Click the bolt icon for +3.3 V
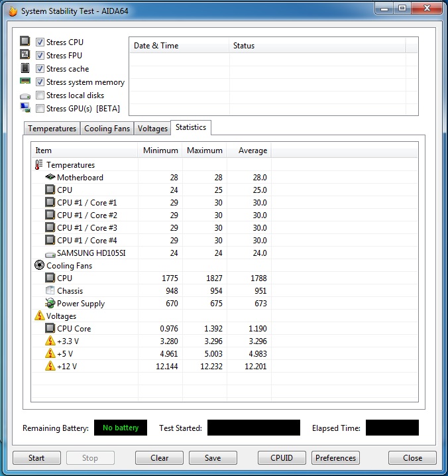 (x=50, y=341)
